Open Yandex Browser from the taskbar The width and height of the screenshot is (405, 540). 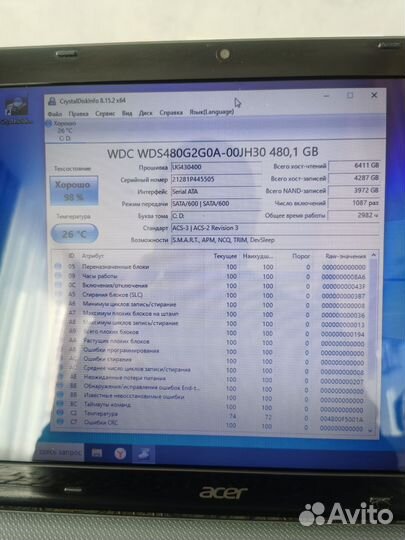coord(120,454)
